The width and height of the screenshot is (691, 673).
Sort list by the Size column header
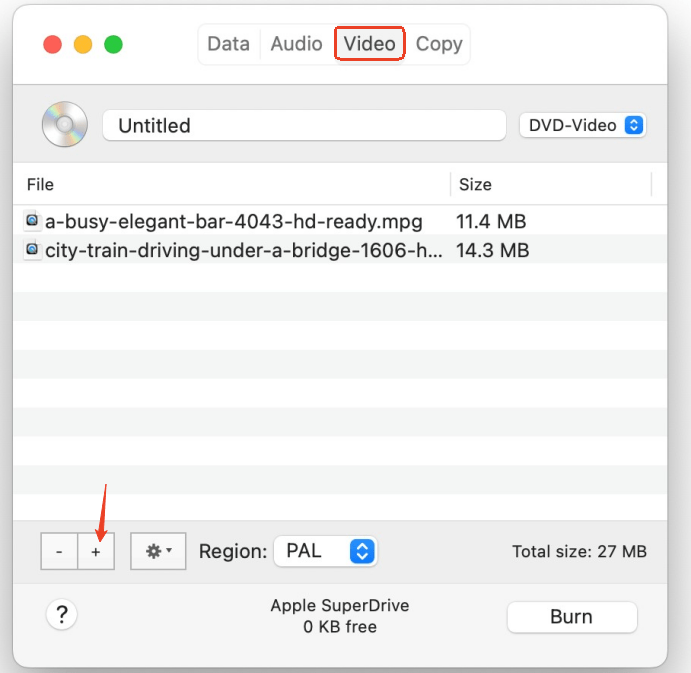[x=550, y=184]
